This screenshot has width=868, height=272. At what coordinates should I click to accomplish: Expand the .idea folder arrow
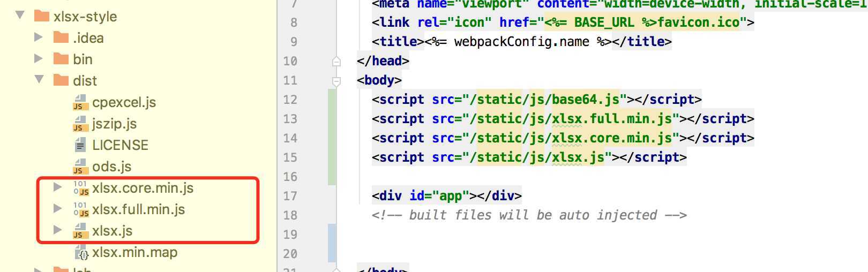(x=39, y=37)
